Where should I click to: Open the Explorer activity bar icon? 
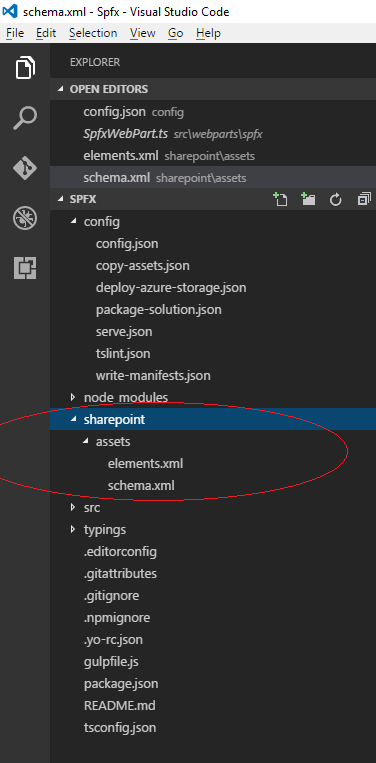pos(25,67)
